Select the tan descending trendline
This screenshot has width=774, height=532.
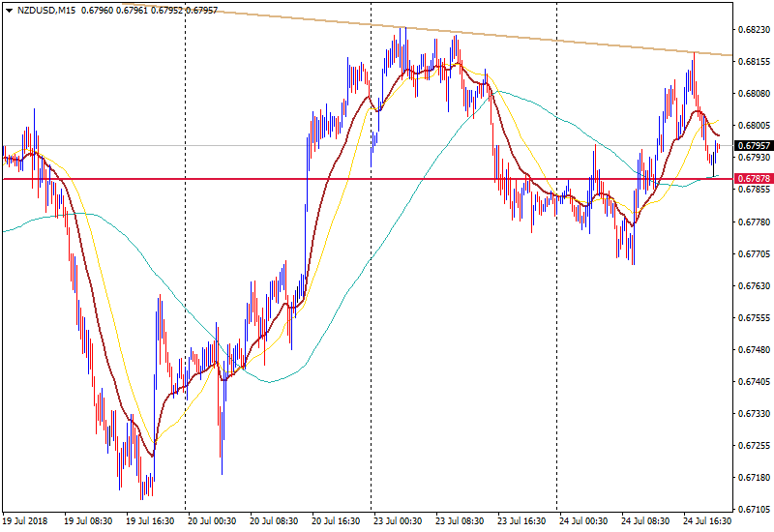click(428, 29)
